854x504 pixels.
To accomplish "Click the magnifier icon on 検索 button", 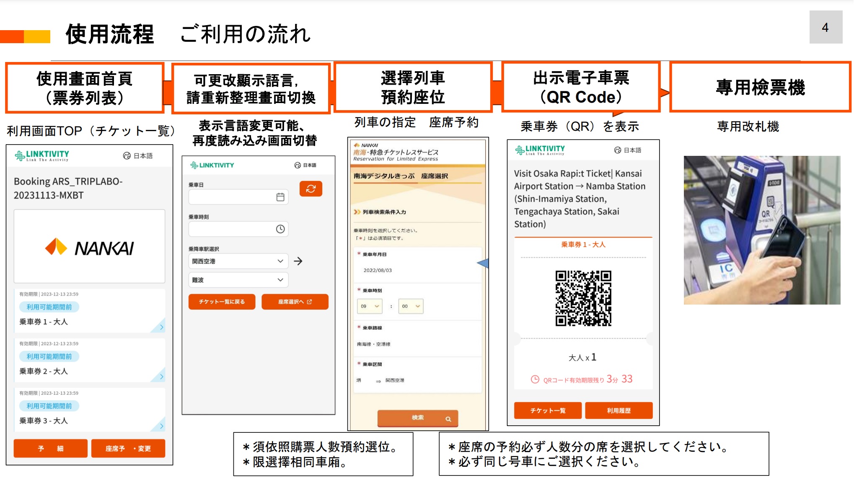I will 448,419.
